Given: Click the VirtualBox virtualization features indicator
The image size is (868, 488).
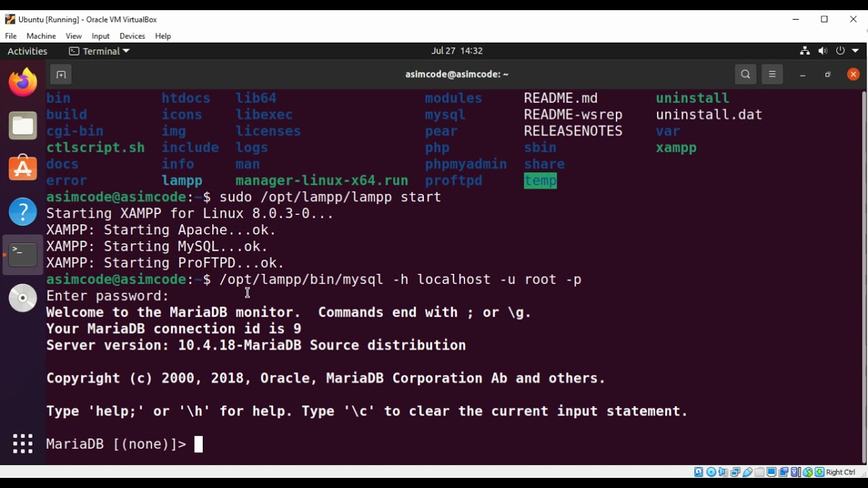Looking at the screenshot, I should (x=796, y=472).
